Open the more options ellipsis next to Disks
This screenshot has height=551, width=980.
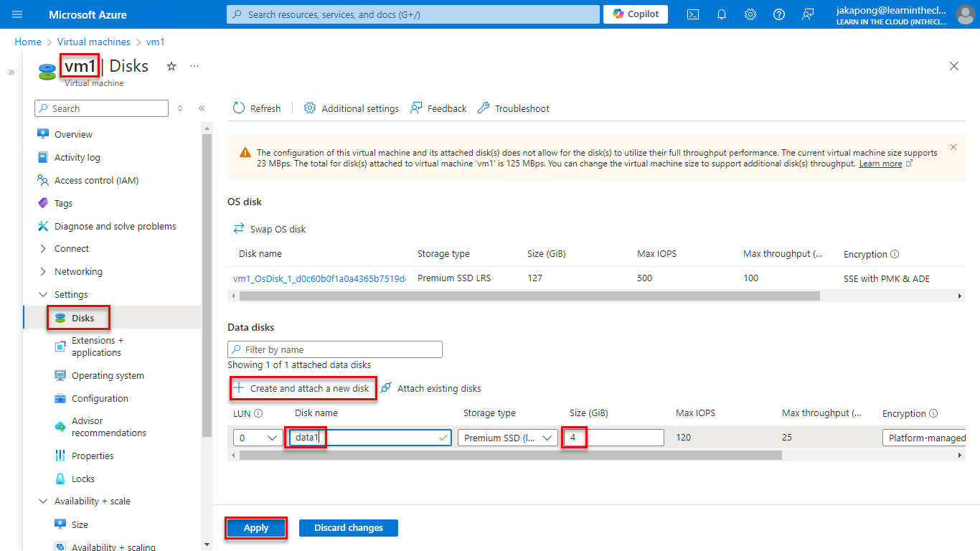(194, 66)
